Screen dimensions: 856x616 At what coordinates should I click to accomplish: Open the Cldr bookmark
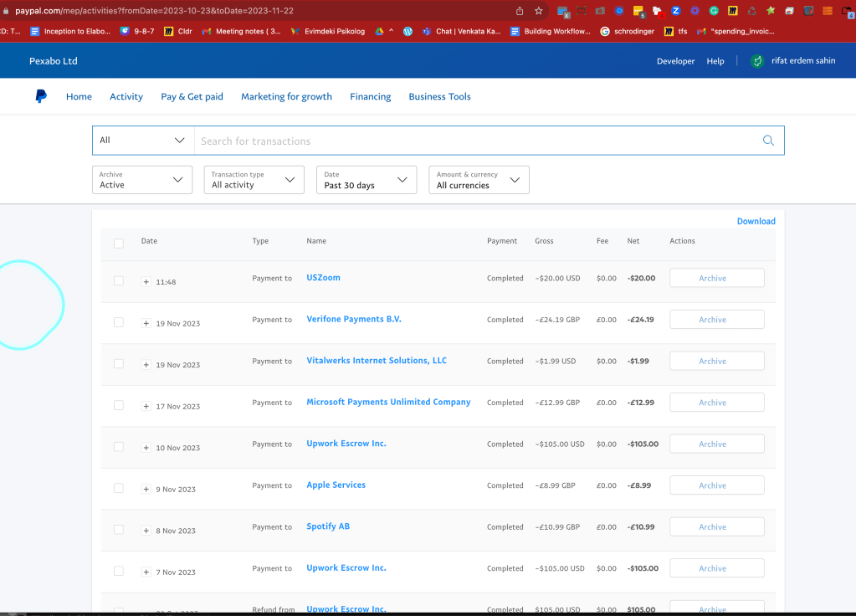click(x=178, y=32)
